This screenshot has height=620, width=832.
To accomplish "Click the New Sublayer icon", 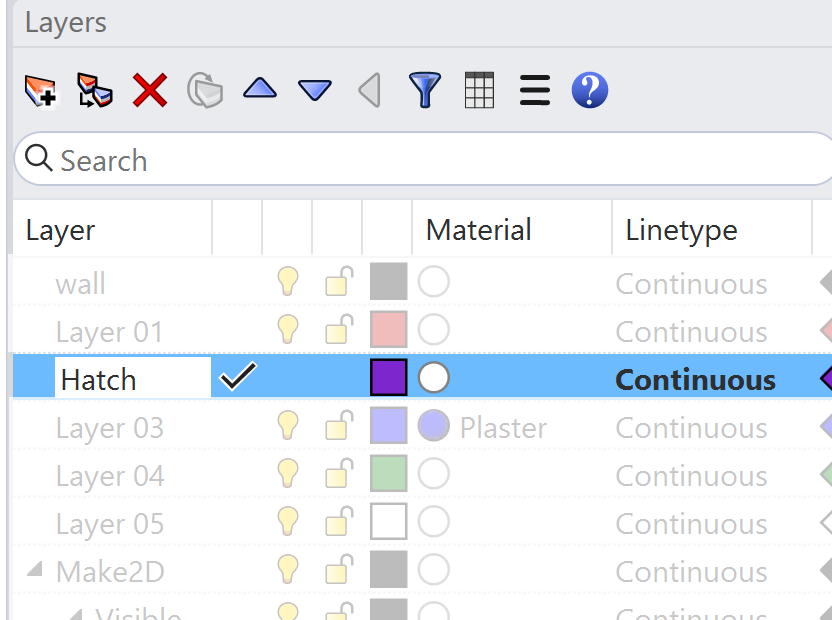I will point(95,91).
